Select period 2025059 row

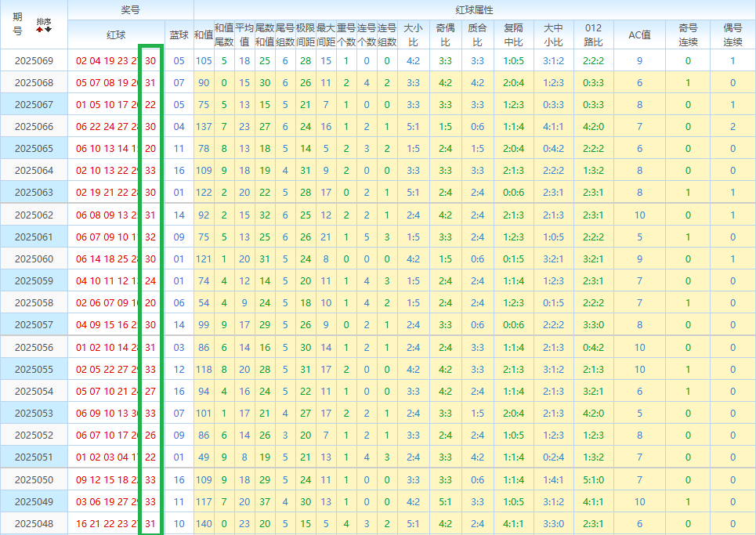378,280
